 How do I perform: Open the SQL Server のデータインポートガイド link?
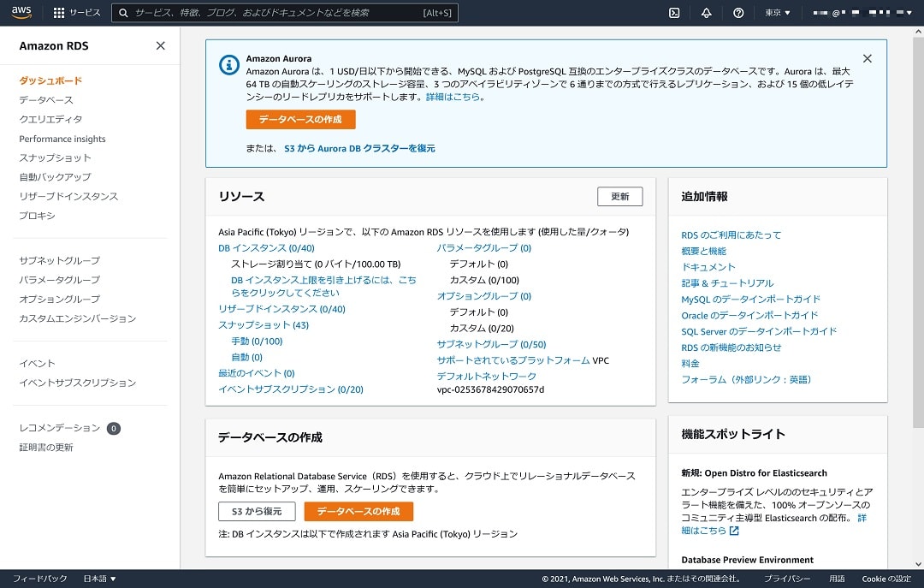tap(759, 331)
